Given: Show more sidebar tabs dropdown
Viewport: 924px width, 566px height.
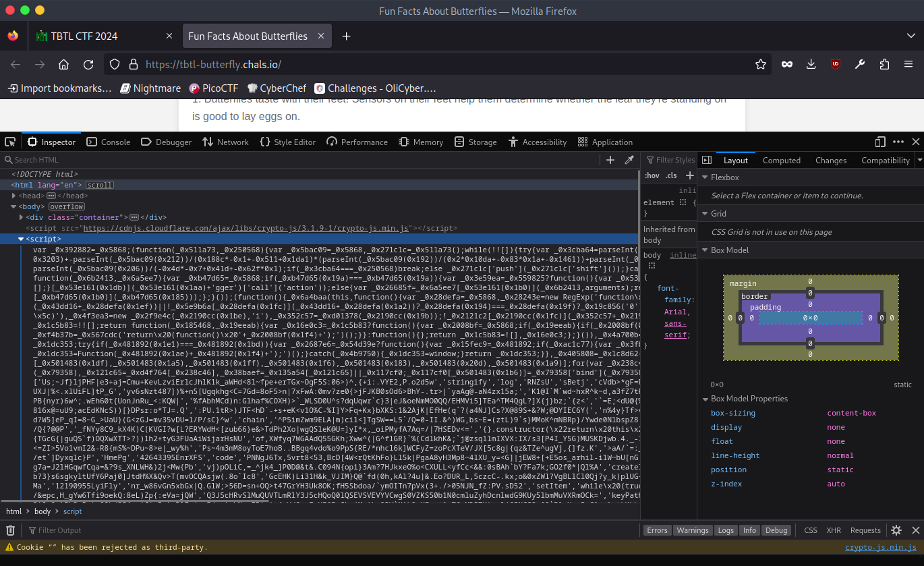Looking at the screenshot, I should [x=920, y=160].
